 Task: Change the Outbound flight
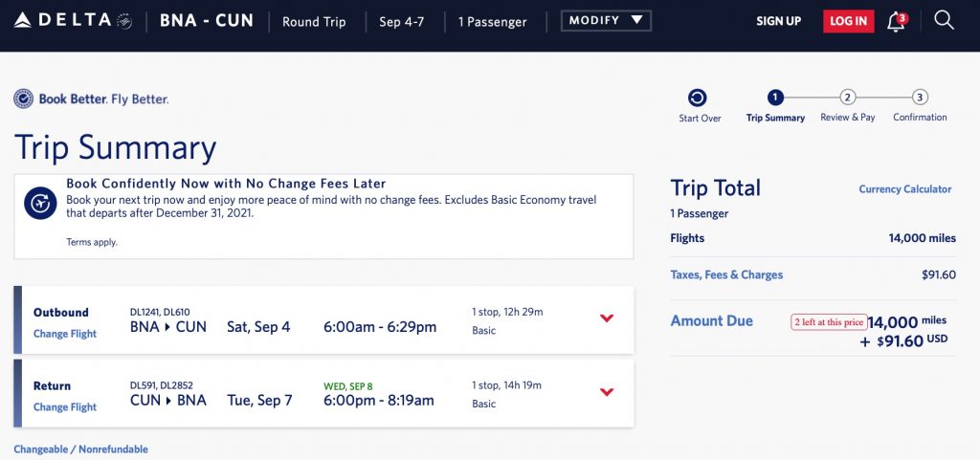[65, 334]
